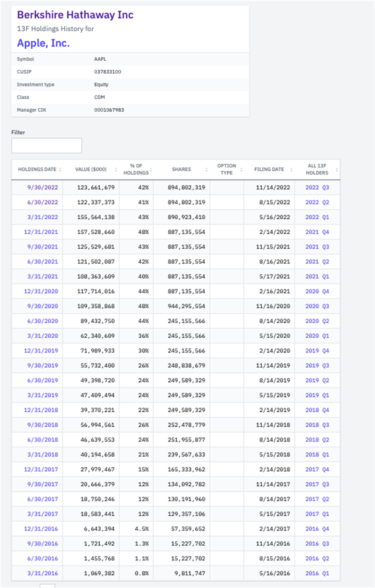
Task: Open the 6/30/2022 holdings date link
Action: 42,202
